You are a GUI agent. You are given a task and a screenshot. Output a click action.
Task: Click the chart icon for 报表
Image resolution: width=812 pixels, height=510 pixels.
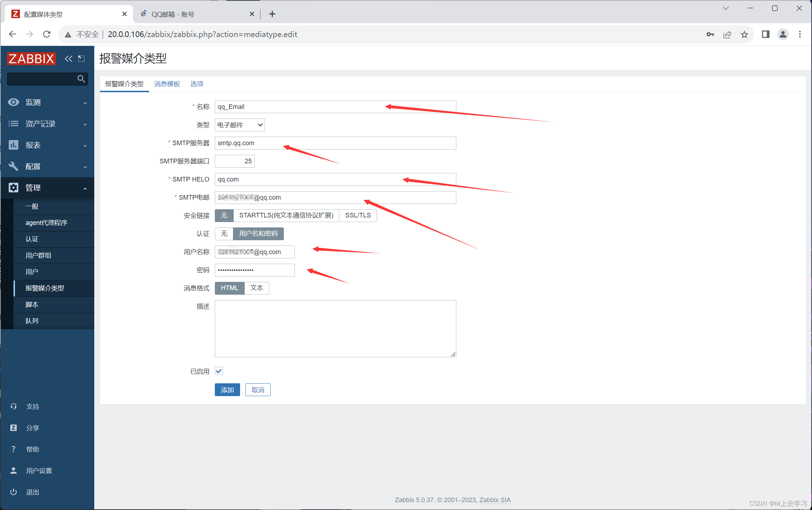tap(14, 145)
